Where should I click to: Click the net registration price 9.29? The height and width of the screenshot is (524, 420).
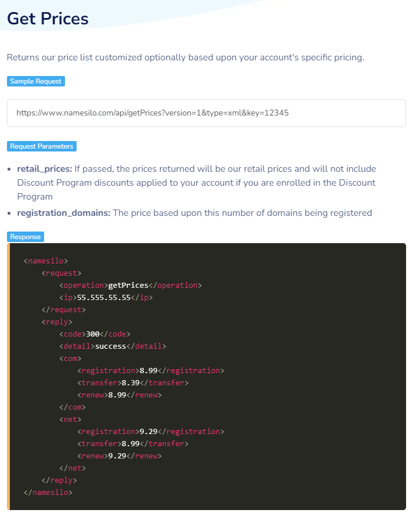tap(149, 431)
